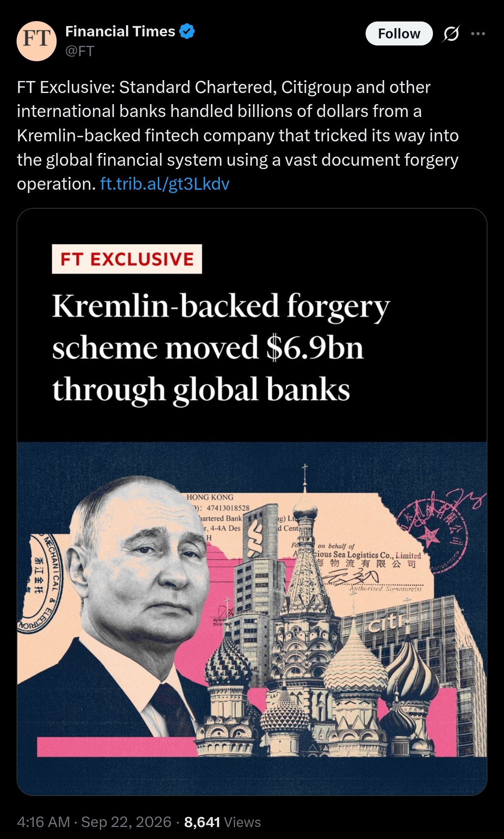The image size is (504, 839).
Task: Click the FT EXCLUSIVE label in the image
Action: (x=127, y=259)
